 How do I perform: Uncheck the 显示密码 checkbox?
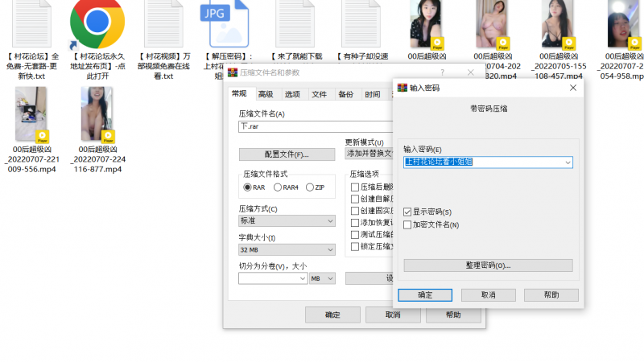coord(407,212)
